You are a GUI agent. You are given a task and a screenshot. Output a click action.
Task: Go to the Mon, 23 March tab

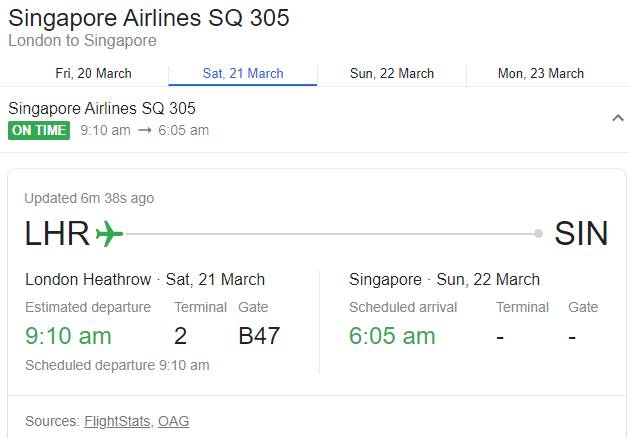pyautogui.click(x=541, y=73)
